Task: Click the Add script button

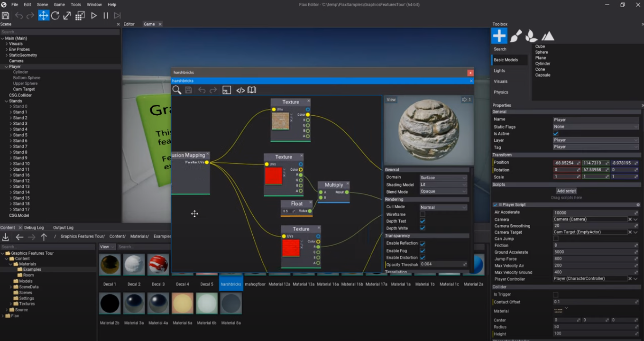Action: (x=566, y=190)
